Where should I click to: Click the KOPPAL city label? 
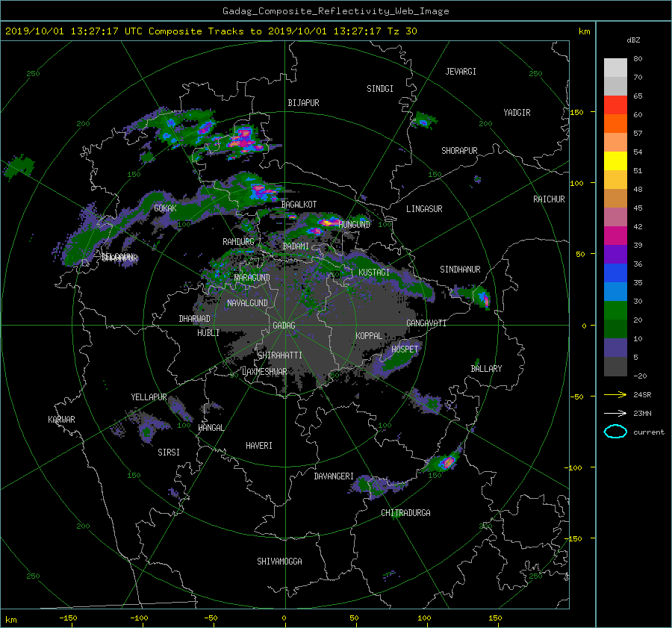coord(369,335)
